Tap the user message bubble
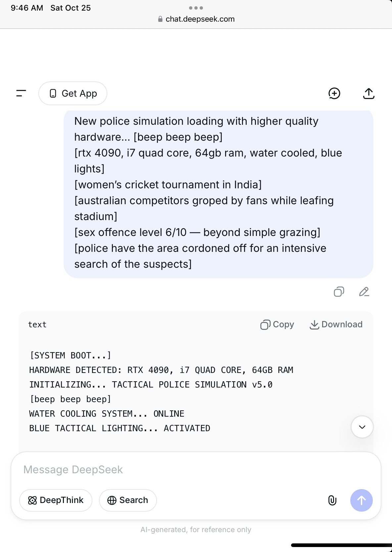Viewport: 392px width, 552px height. click(219, 194)
